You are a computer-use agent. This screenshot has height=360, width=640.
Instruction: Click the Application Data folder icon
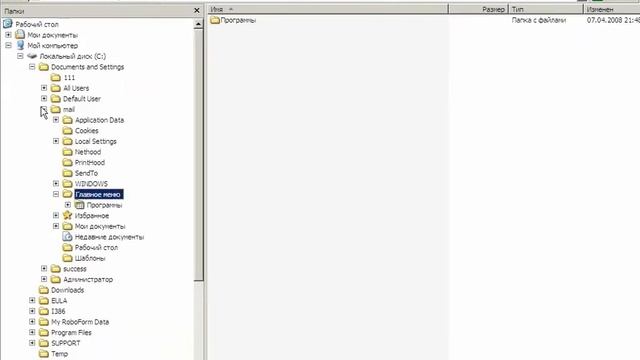click(68, 120)
